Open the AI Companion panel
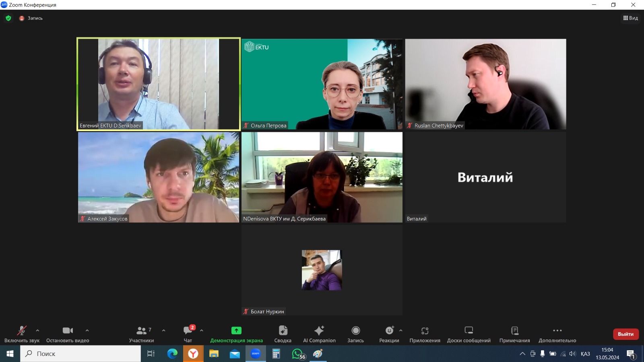 point(319,334)
